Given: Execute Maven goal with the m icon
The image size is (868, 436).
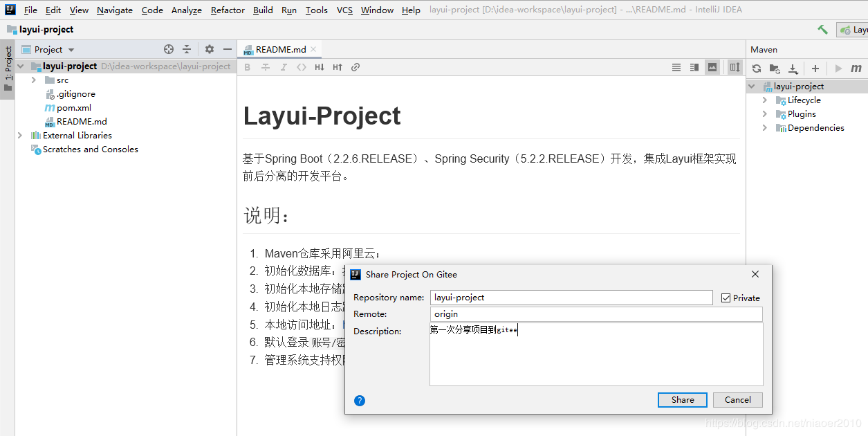Looking at the screenshot, I should [x=856, y=69].
